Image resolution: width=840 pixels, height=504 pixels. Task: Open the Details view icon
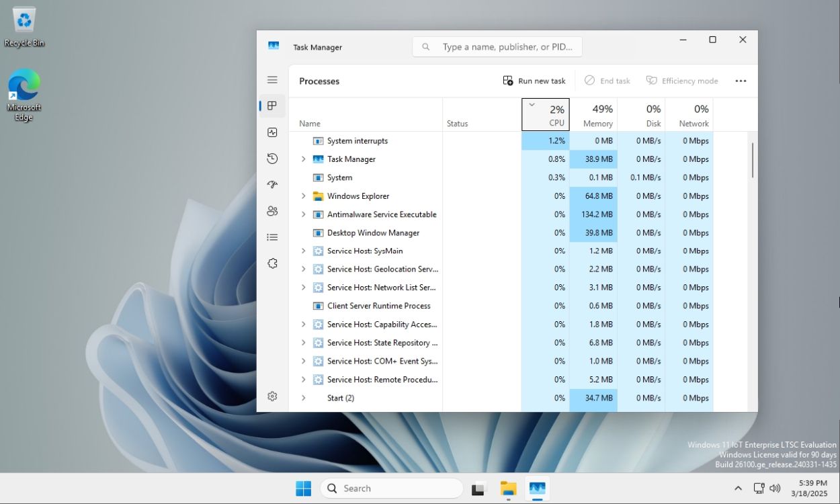tap(272, 237)
